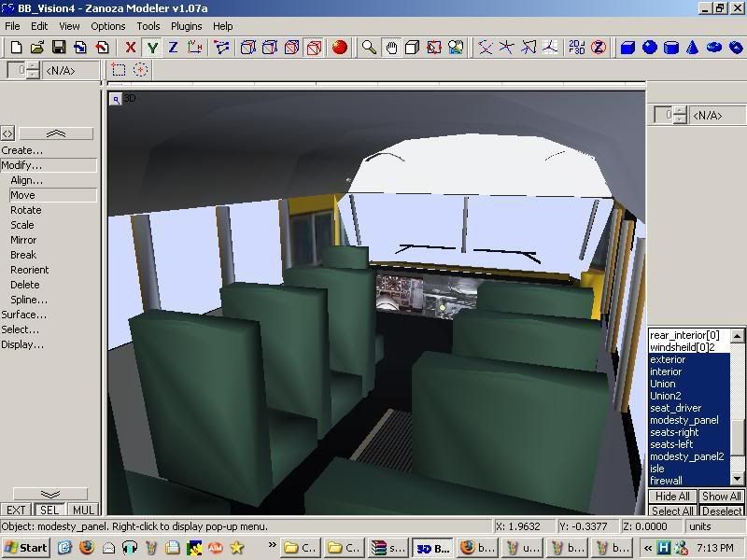The width and height of the screenshot is (747, 560).
Task: Select the hand pan tool
Action: pos(391,48)
